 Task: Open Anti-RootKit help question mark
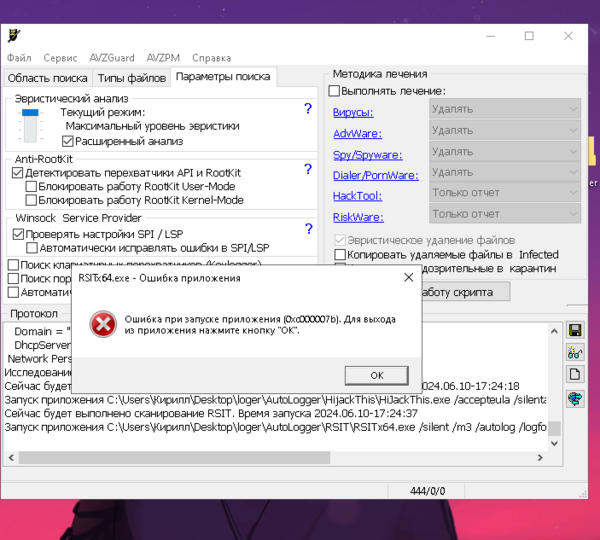[x=308, y=169]
